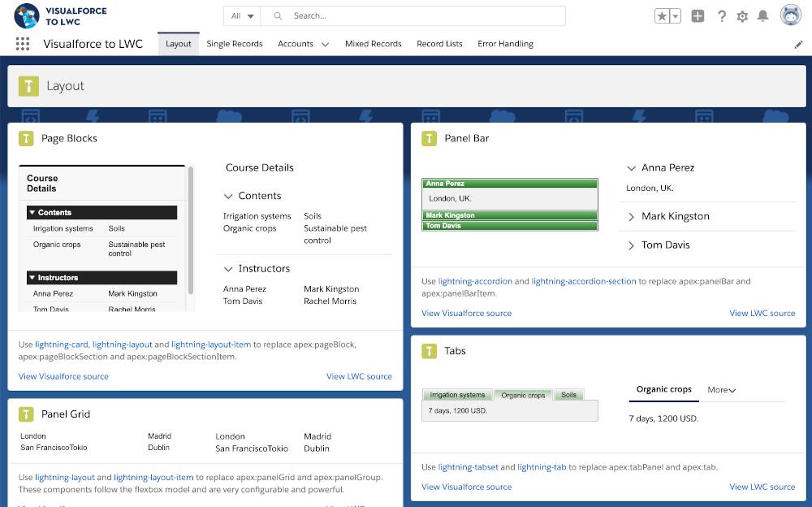The width and height of the screenshot is (812, 507).
Task: View Visualforce source for Panel Bar
Action: click(x=467, y=313)
